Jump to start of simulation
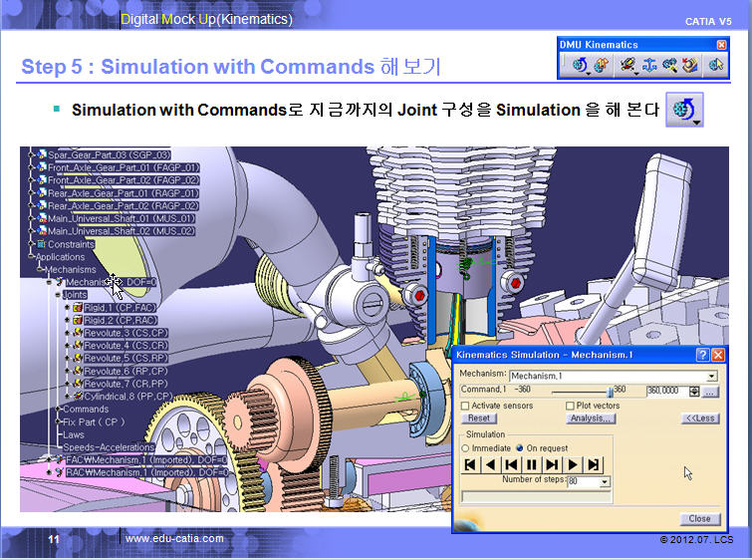The image size is (752, 560). pos(470,464)
